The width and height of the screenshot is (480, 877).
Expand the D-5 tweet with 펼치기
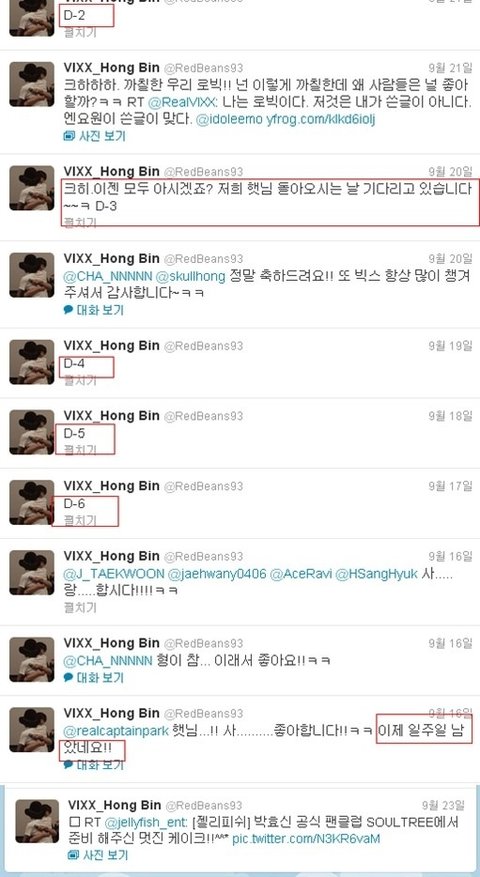(x=80, y=450)
